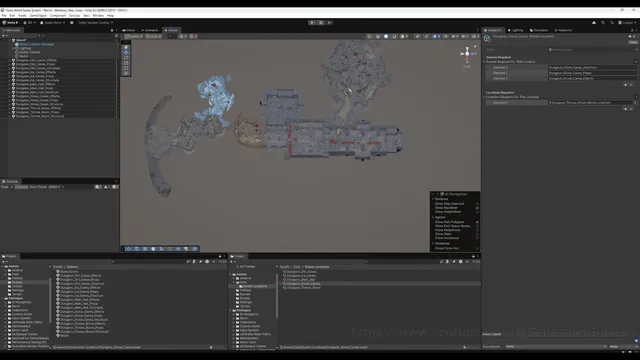Toggle Show Walls checkbox
The image size is (640, 360).
(477, 234)
